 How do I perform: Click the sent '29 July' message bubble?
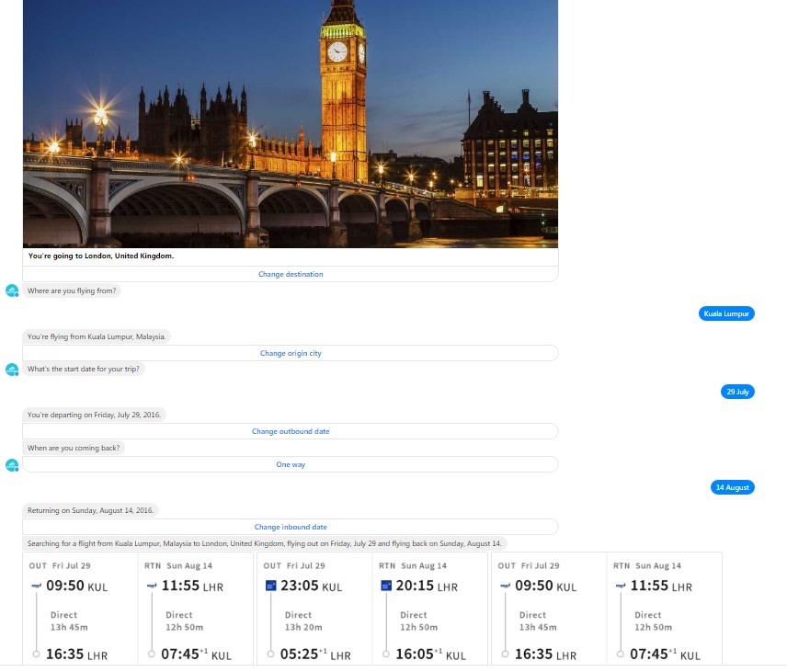(x=737, y=392)
